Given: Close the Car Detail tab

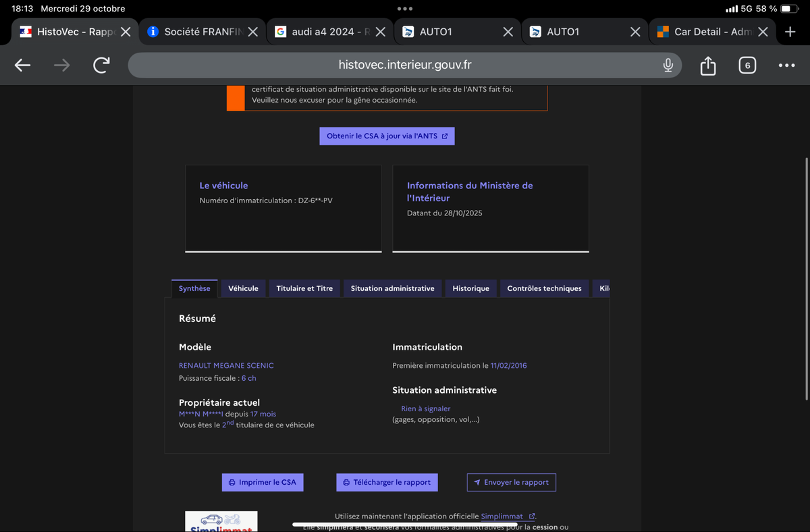Looking at the screenshot, I should point(763,32).
